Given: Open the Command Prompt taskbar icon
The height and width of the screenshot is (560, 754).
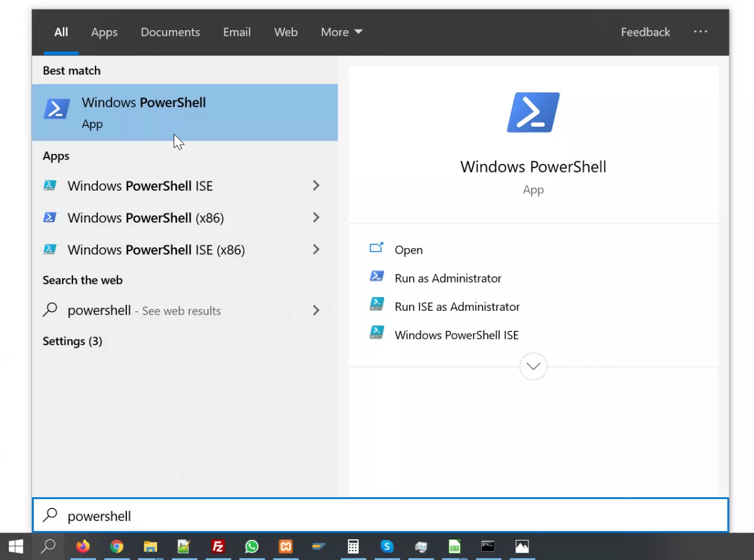Looking at the screenshot, I should [488, 546].
